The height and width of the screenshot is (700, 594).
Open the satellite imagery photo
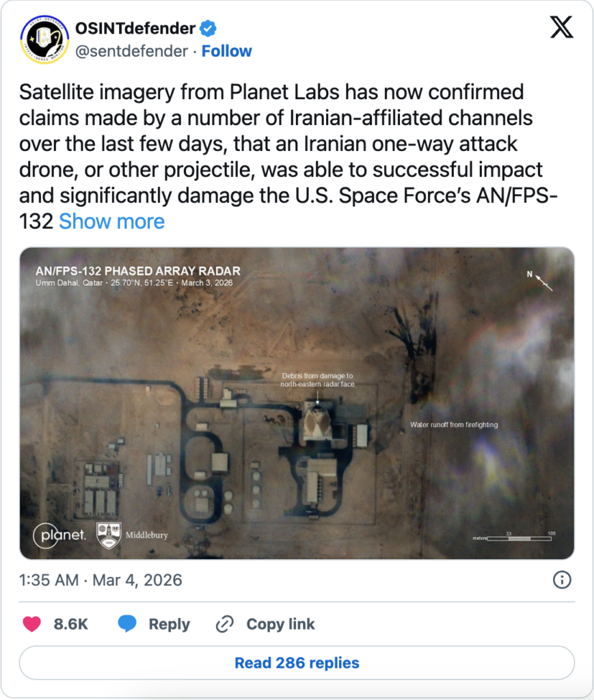[297, 403]
